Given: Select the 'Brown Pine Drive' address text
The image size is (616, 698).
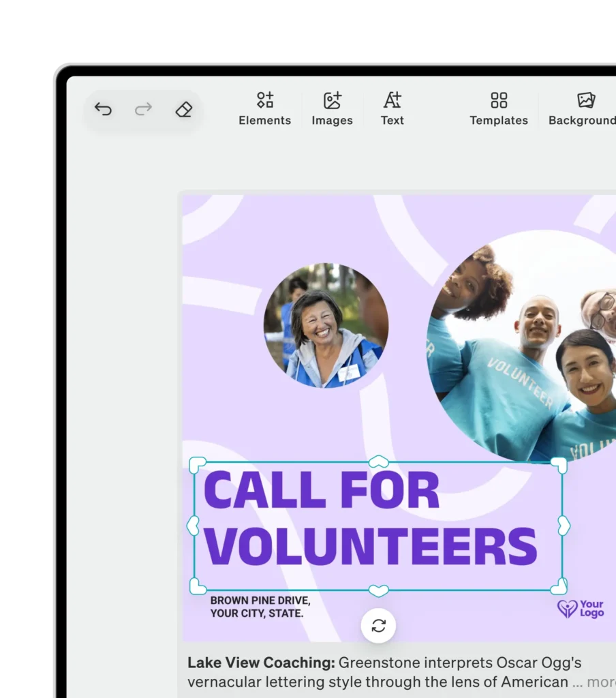Looking at the screenshot, I should [x=260, y=607].
